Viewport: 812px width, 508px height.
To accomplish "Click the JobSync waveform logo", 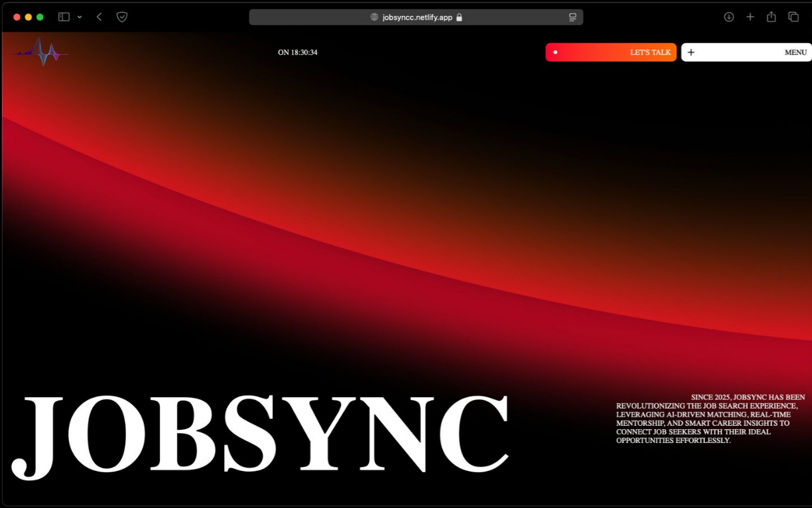I will coord(40,52).
